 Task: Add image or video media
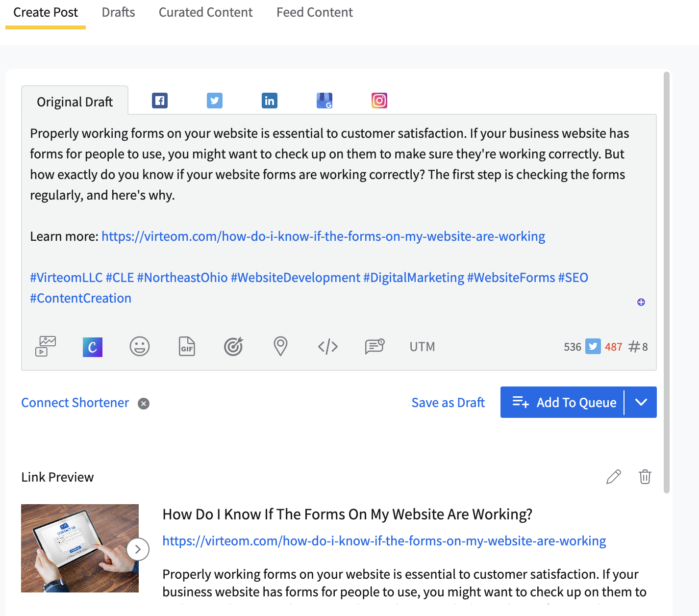tap(46, 346)
